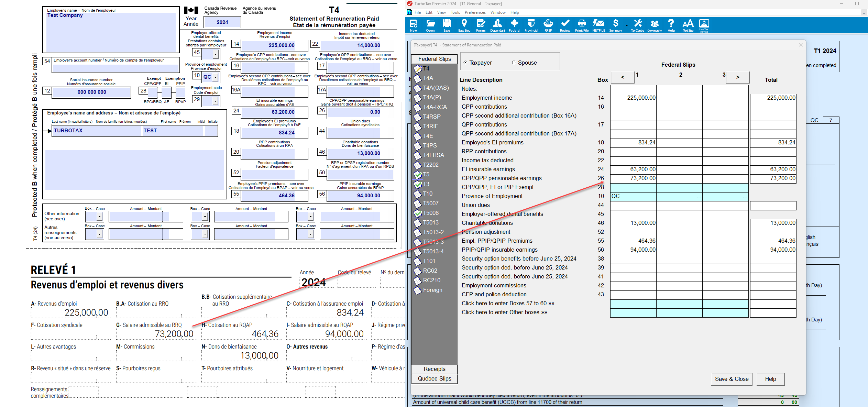Select the Spouse radio button
Viewport: 868px width, 407px height.
pos(514,63)
